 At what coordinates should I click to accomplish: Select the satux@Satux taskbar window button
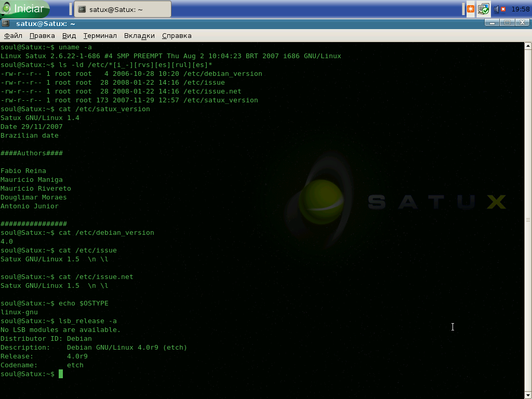(x=123, y=9)
